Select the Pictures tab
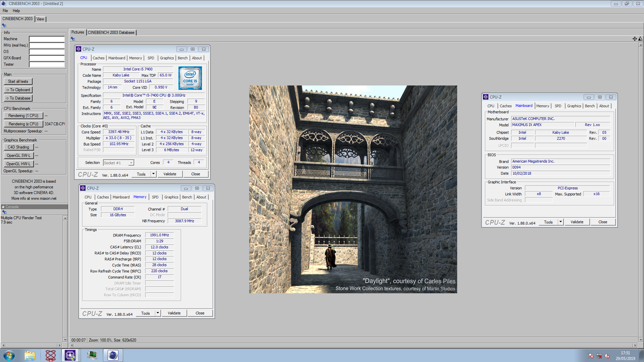Image resolution: width=644 pixels, height=362 pixels. click(x=78, y=32)
